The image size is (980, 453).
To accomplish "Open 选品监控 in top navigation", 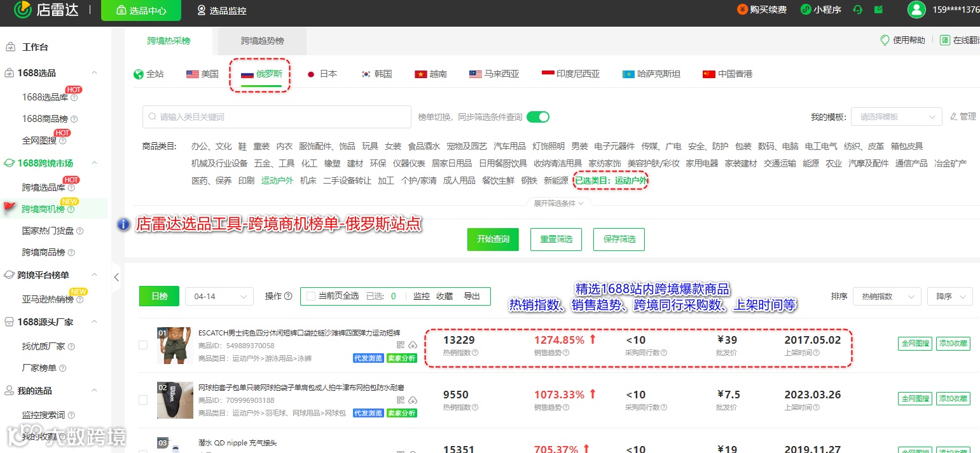I will [221, 10].
